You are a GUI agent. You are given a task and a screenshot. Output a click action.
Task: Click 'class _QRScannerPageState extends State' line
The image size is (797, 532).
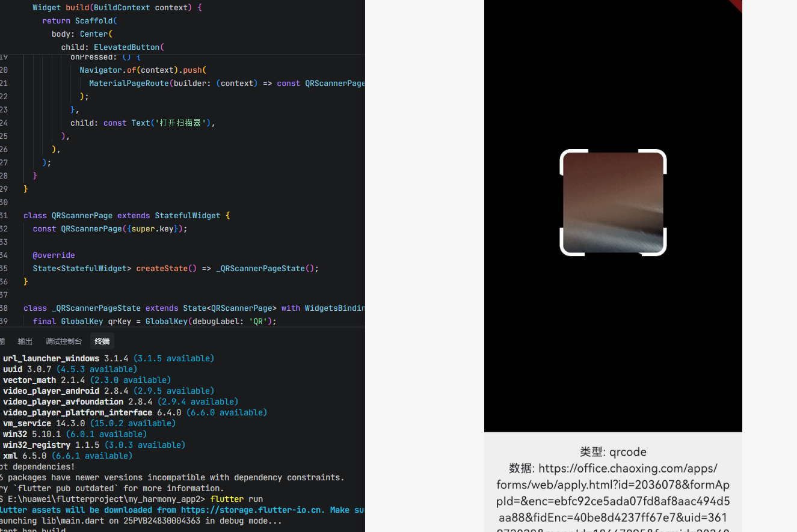[194, 308]
